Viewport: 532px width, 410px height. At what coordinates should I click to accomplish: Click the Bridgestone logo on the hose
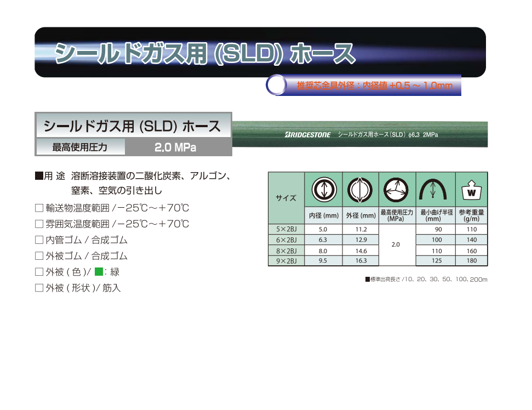click(307, 134)
